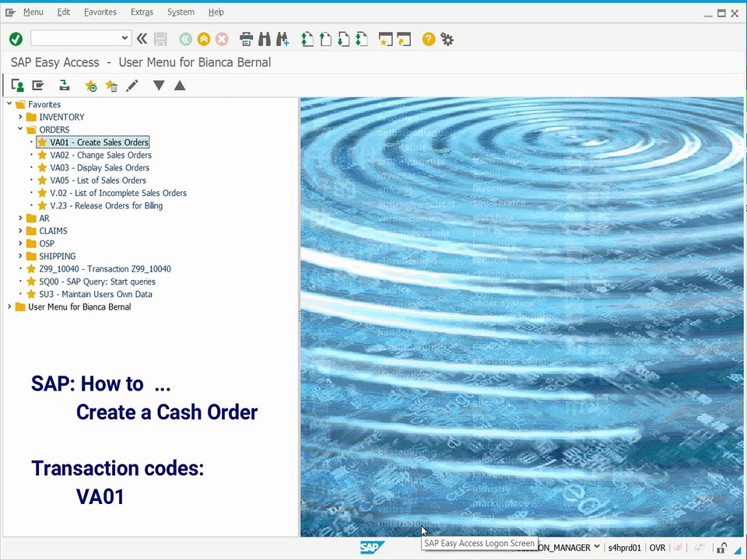The height and width of the screenshot is (560, 747).
Task: Toggle OVR insert mode in status bar
Action: point(658,548)
